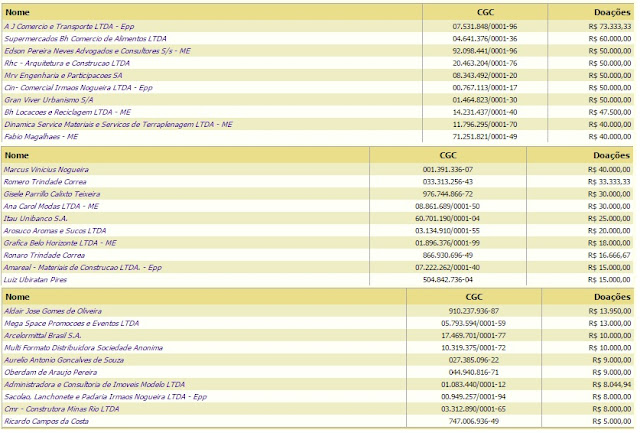Select donation amount R$ 5.000,00
Image resolution: width=640 pixels, height=433 pixels.
pyautogui.click(x=611, y=421)
